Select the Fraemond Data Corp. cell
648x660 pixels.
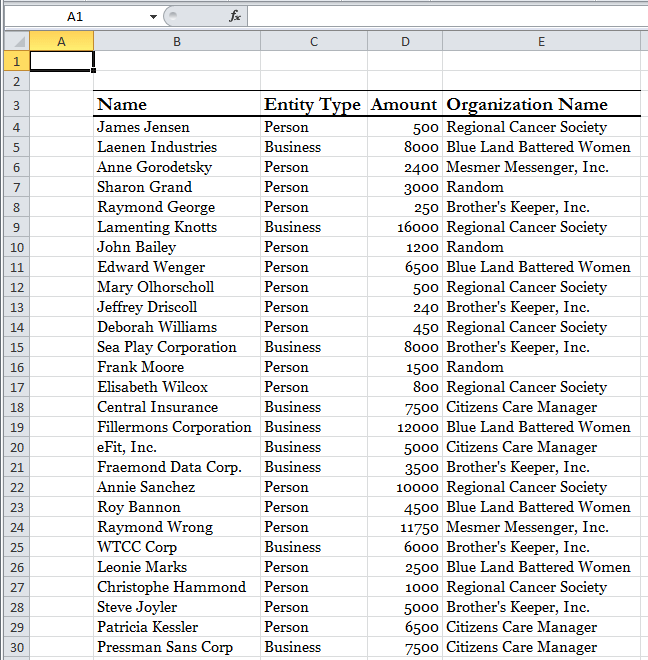point(177,467)
